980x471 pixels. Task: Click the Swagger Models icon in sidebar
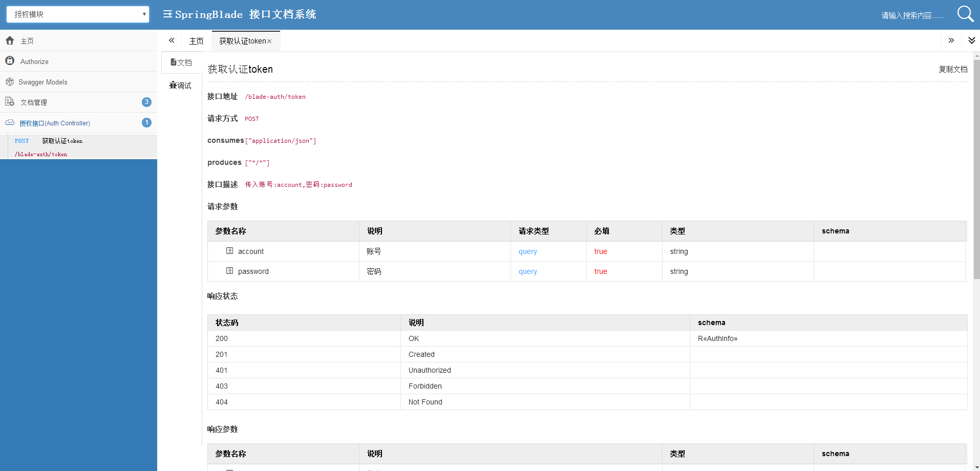[x=9, y=81]
